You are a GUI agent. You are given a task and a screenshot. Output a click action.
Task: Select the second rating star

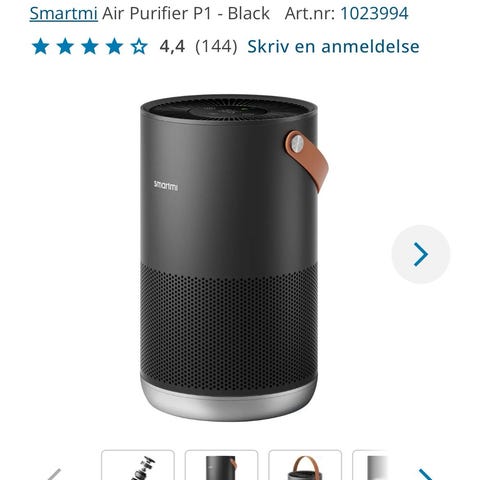pyautogui.click(x=65, y=46)
